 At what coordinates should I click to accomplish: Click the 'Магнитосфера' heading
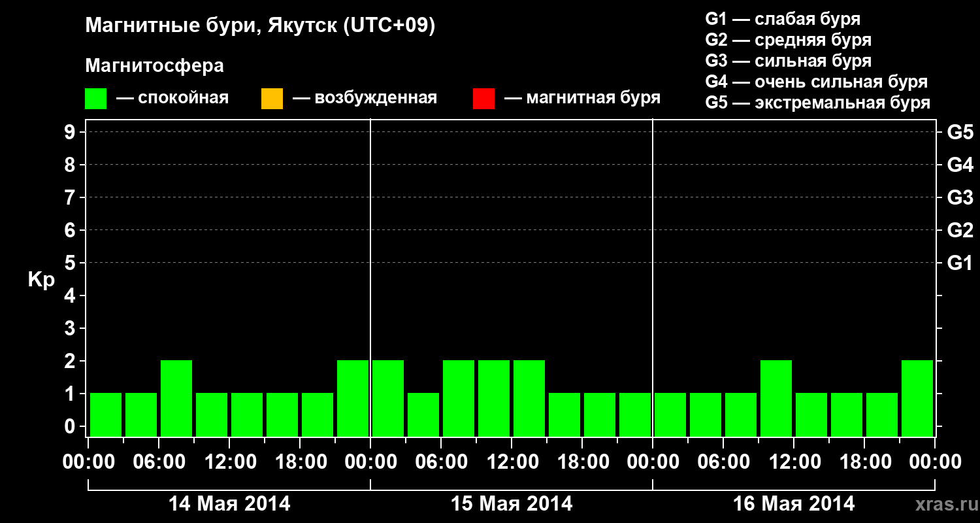(x=155, y=66)
